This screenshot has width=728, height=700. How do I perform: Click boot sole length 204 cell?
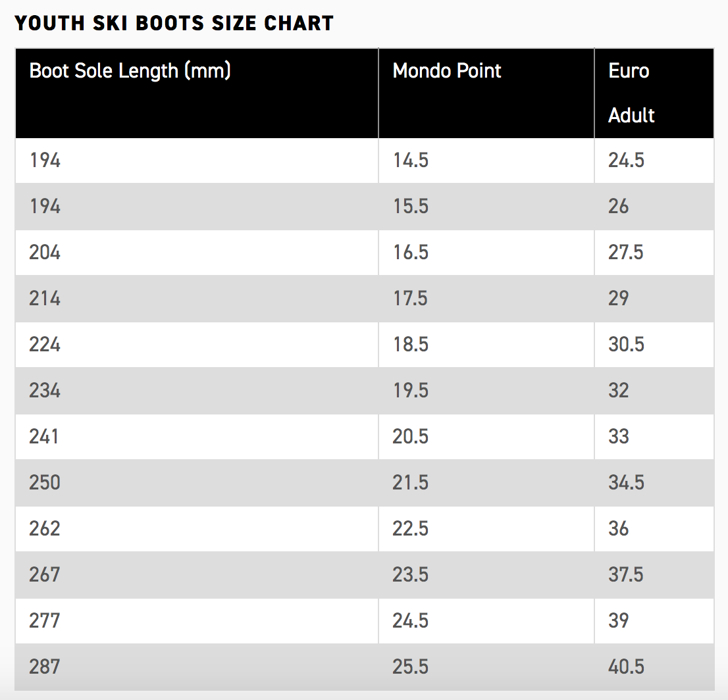pos(45,253)
